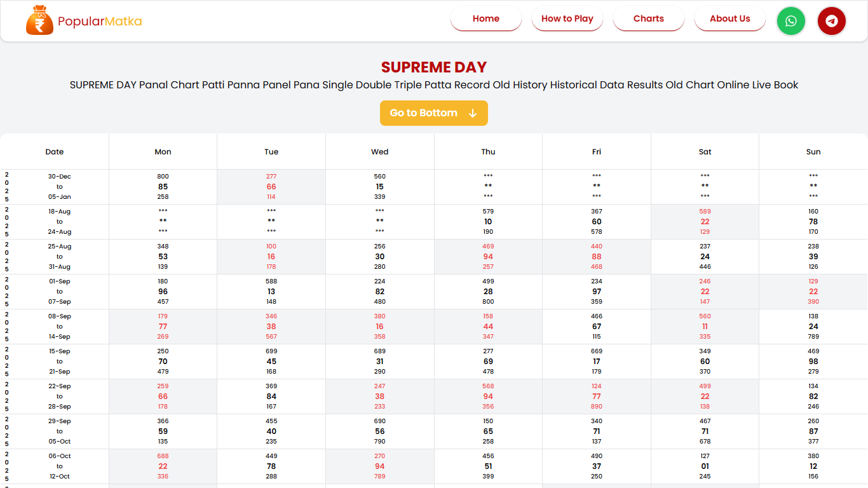Go to the Home page
868x488 pixels.
pos(485,19)
